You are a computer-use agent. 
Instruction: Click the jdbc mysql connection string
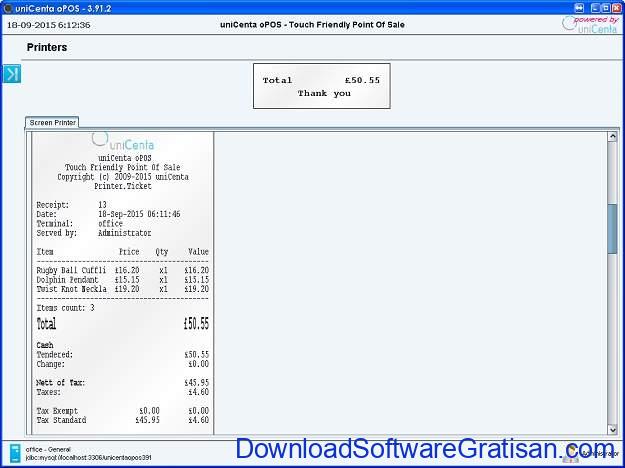88,458
